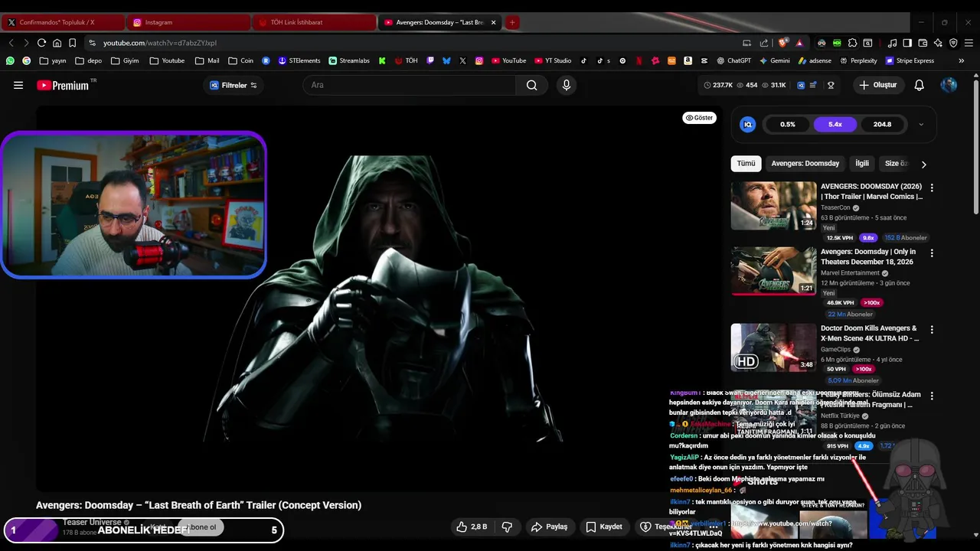Open options for Thor Trailer video

click(932, 187)
